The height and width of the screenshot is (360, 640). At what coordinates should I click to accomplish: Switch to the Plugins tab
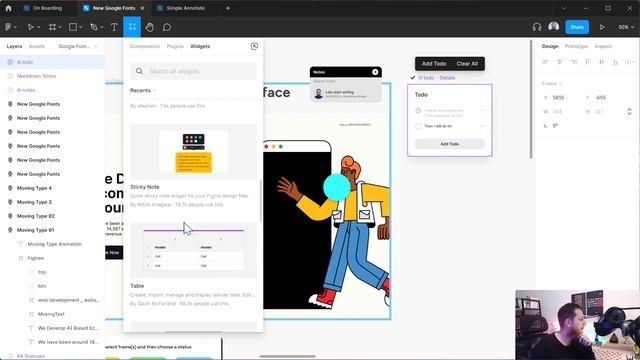pos(175,46)
